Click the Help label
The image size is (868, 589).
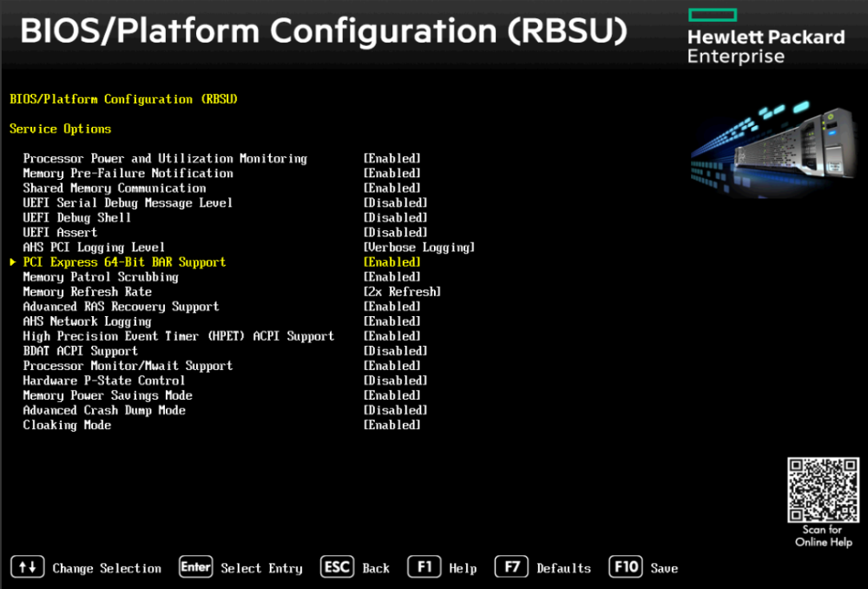tap(463, 568)
